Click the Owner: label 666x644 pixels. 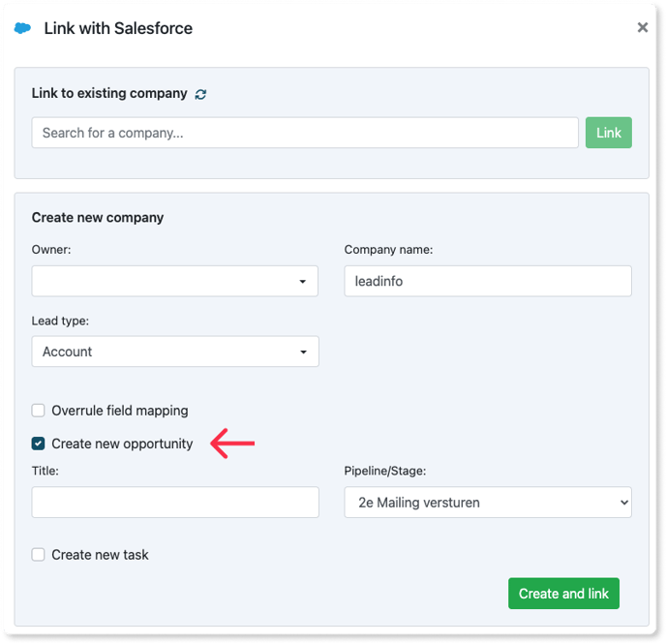(x=51, y=249)
